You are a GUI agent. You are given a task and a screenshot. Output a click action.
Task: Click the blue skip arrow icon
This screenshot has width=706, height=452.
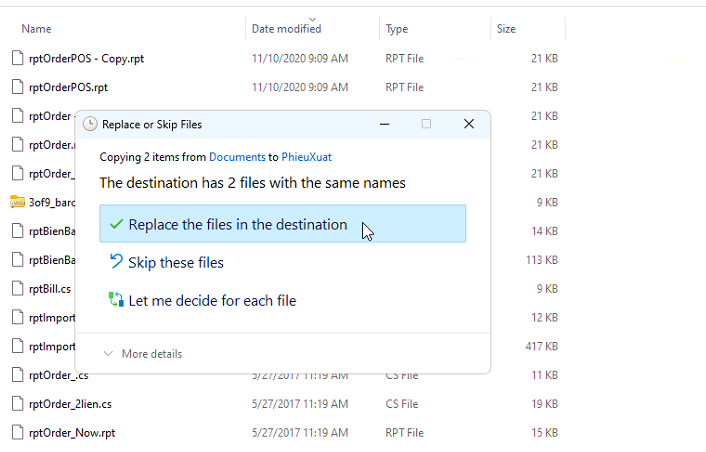coord(116,263)
